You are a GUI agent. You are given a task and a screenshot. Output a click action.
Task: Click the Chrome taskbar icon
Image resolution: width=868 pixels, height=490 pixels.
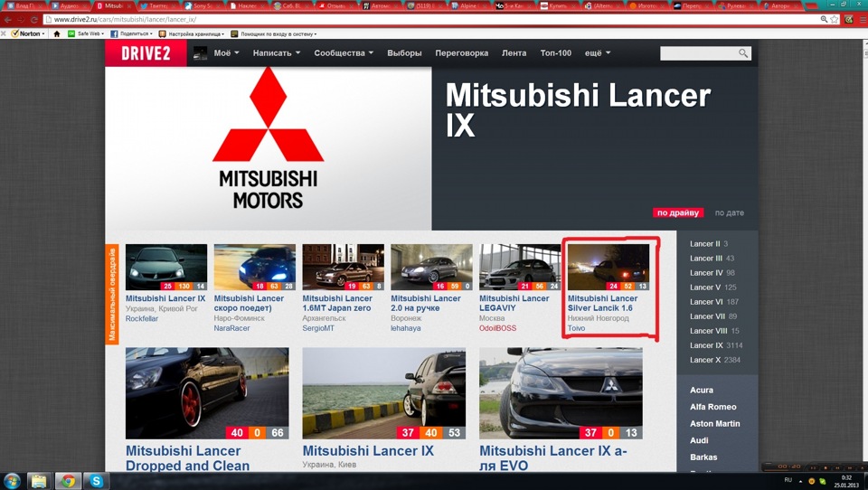tap(68, 481)
